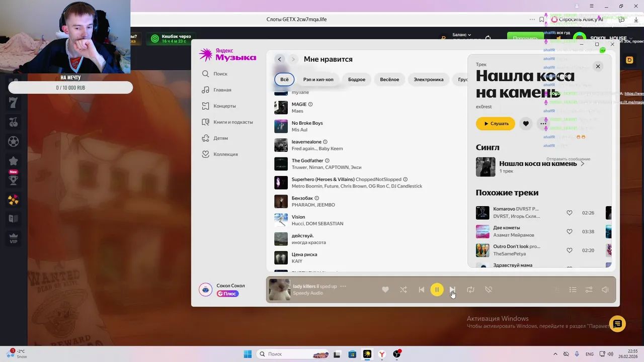Open artist PHARAOH, JEEMBO link
This screenshot has width=644, height=362.
click(313, 205)
